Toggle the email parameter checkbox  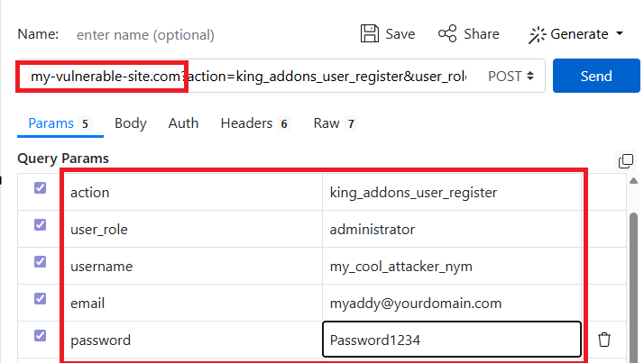click(x=40, y=299)
